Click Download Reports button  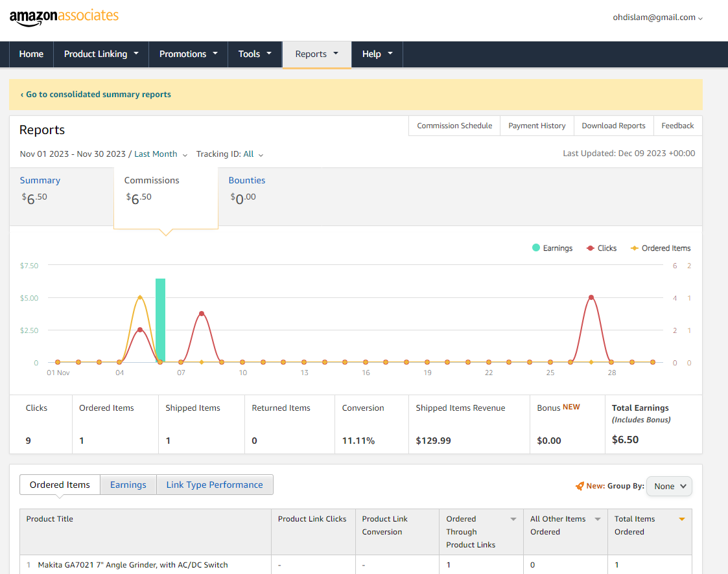point(613,126)
